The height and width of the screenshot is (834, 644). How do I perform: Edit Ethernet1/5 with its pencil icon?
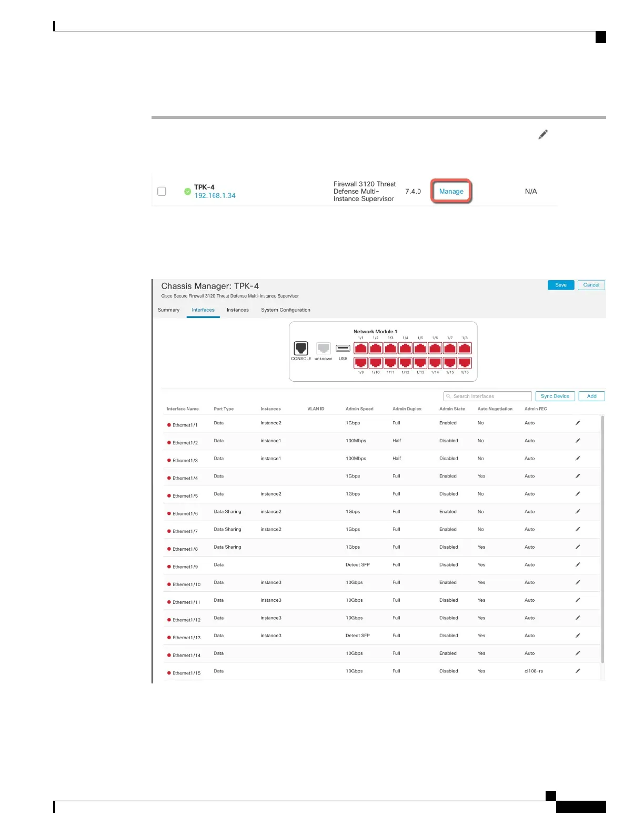pos(578,494)
